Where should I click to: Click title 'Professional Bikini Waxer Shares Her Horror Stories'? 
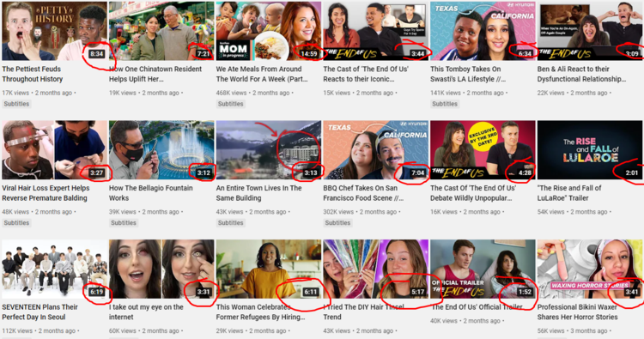point(578,312)
